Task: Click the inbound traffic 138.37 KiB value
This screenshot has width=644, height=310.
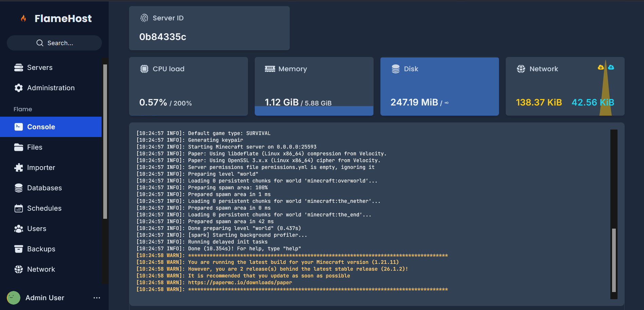Action: tap(539, 102)
